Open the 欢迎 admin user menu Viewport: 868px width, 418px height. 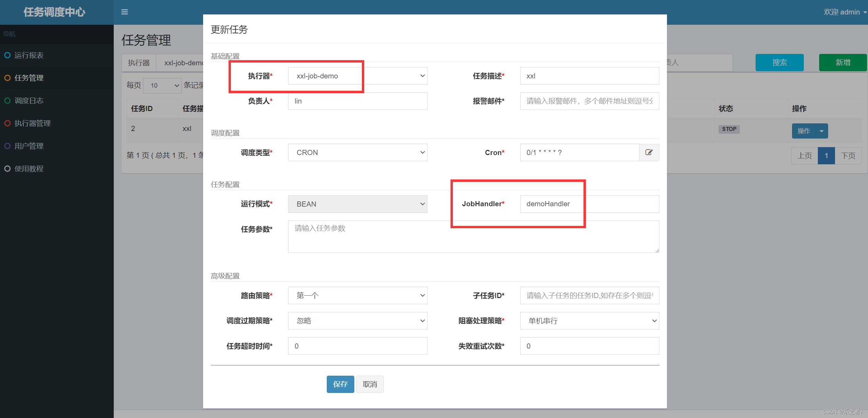click(845, 12)
